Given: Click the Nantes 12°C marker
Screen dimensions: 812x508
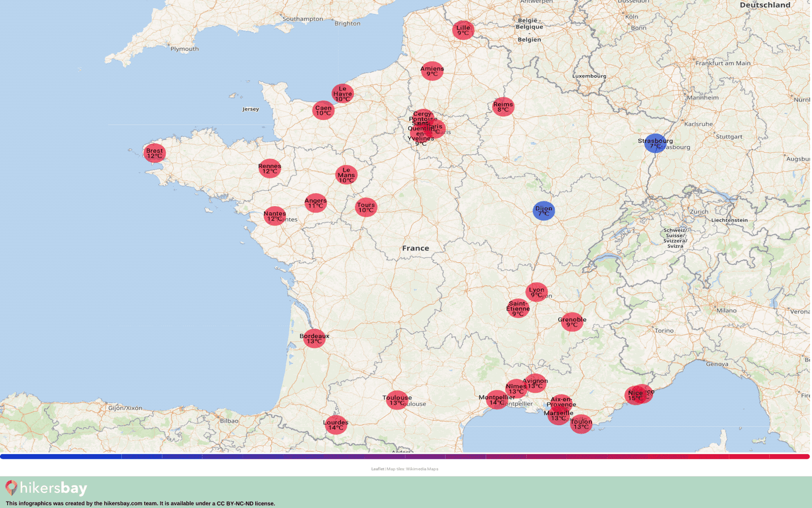Looking at the screenshot, I should tap(275, 216).
